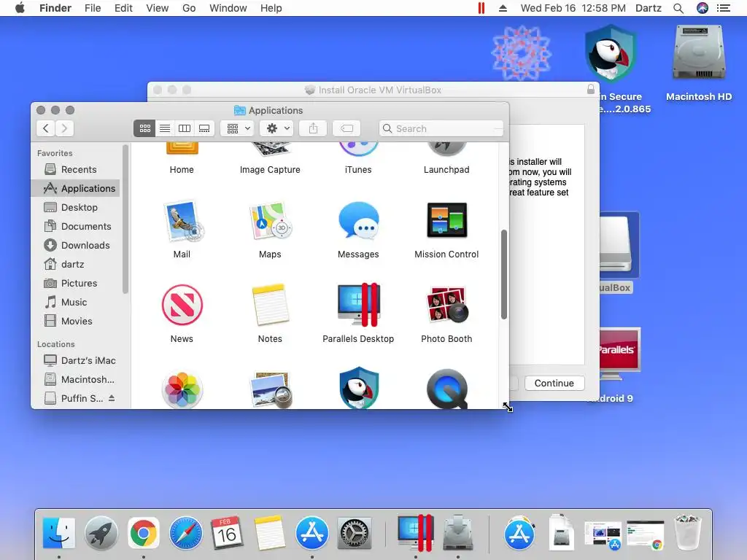Open the File menu
747x560 pixels.
(x=93, y=8)
